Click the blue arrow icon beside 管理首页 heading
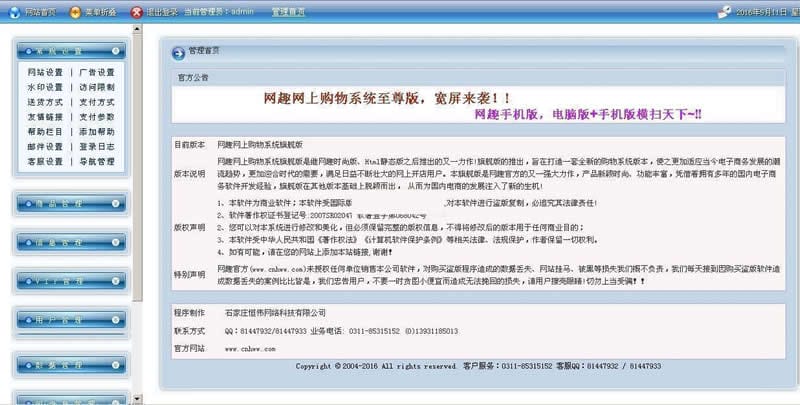This screenshot has height=405, width=800. (178, 53)
